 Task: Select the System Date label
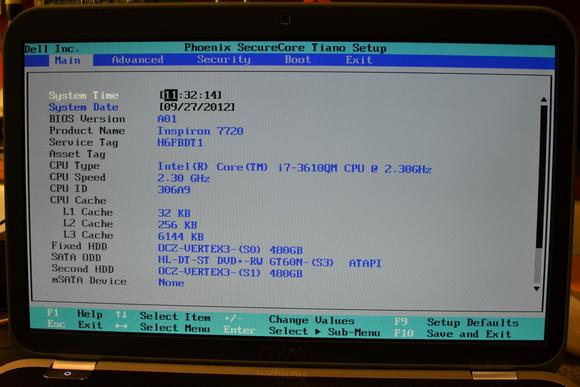pyautogui.click(x=84, y=107)
